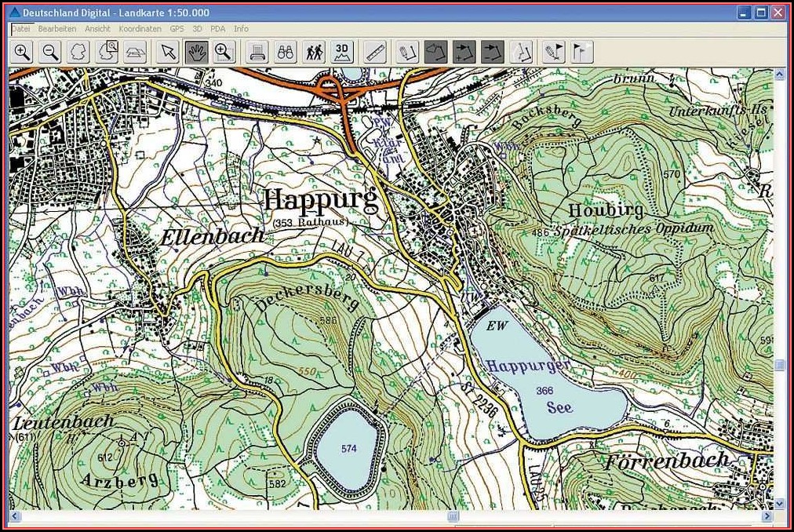Open the 3D view button
The width and height of the screenshot is (794, 532).
pos(342,53)
